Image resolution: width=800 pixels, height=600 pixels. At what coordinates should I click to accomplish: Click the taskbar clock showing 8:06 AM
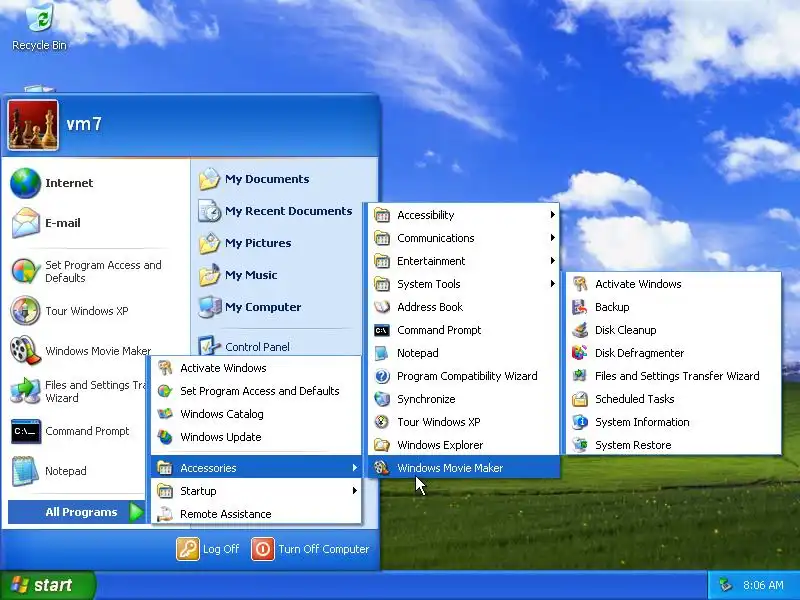click(x=763, y=585)
